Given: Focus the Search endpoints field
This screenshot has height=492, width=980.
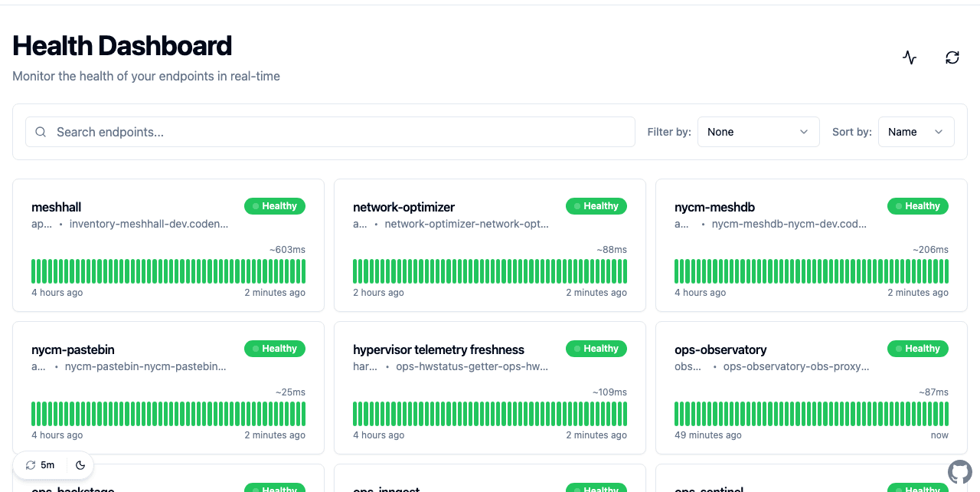Looking at the screenshot, I should (x=331, y=132).
